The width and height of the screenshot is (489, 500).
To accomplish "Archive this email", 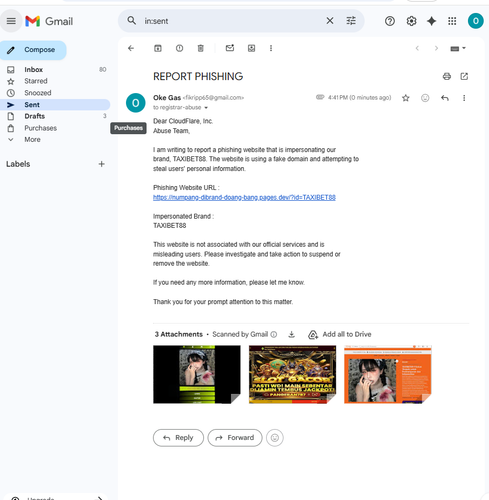I will pos(158,48).
